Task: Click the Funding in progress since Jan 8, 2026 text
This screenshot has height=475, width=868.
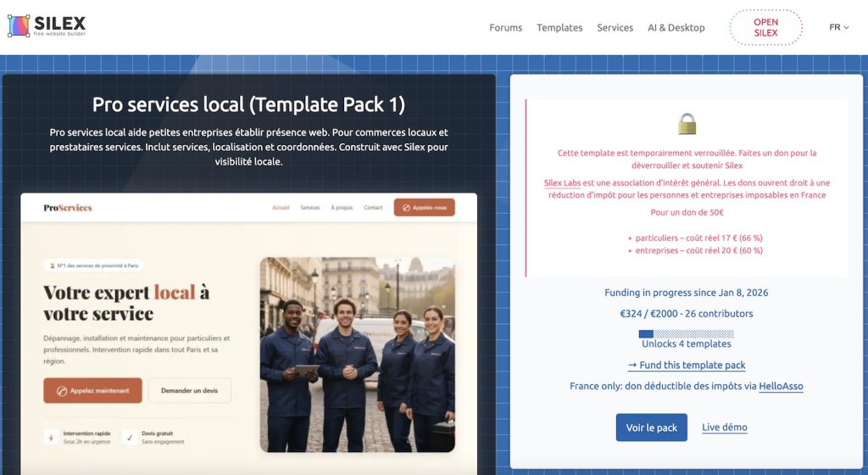Action: [x=687, y=293]
